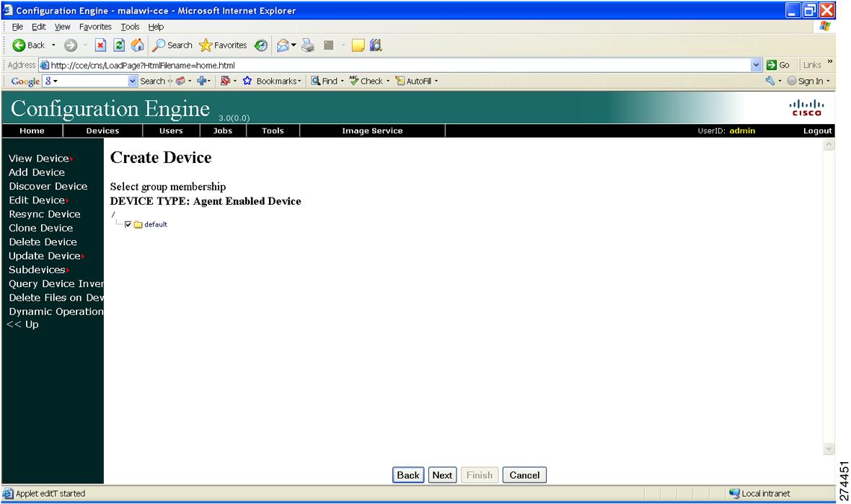This screenshot has height=504, width=851.
Task: Open the Help menu
Action: pos(156,27)
